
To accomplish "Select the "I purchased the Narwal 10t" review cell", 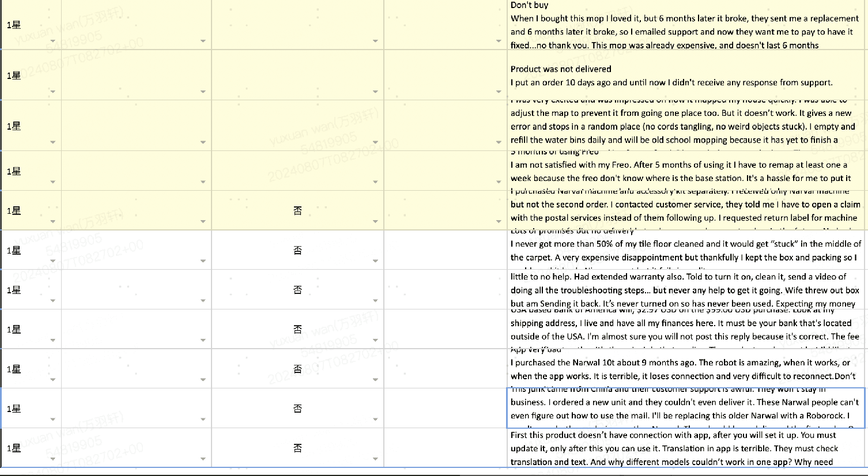I will pyautogui.click(x=687, y=369).
